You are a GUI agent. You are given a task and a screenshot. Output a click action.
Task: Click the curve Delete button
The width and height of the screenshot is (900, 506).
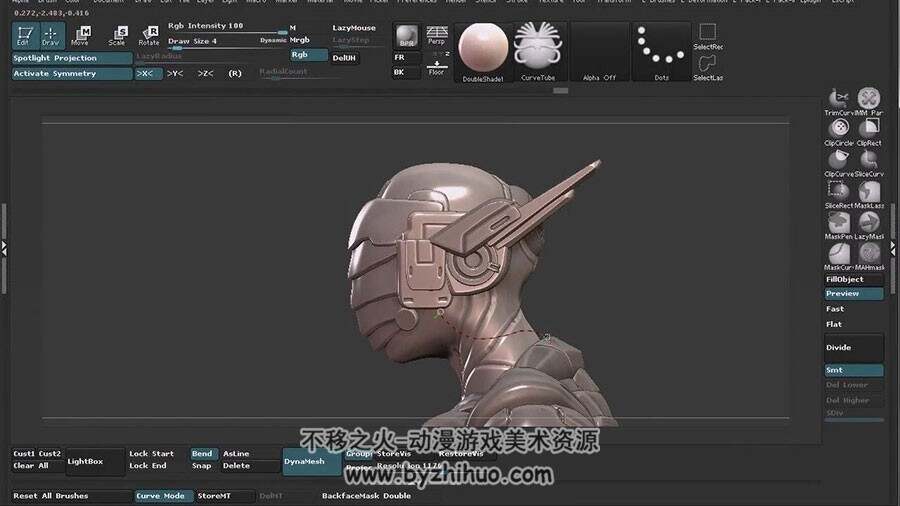point(236,466)
